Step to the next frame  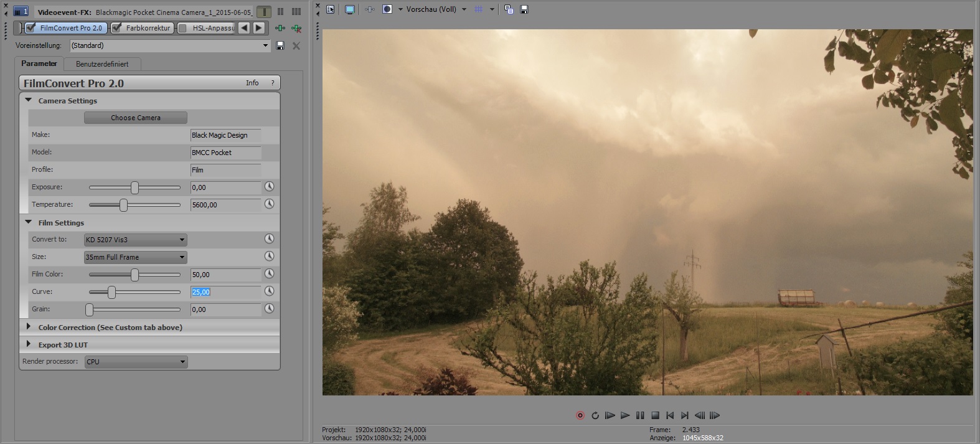click(x=715, y=415)
